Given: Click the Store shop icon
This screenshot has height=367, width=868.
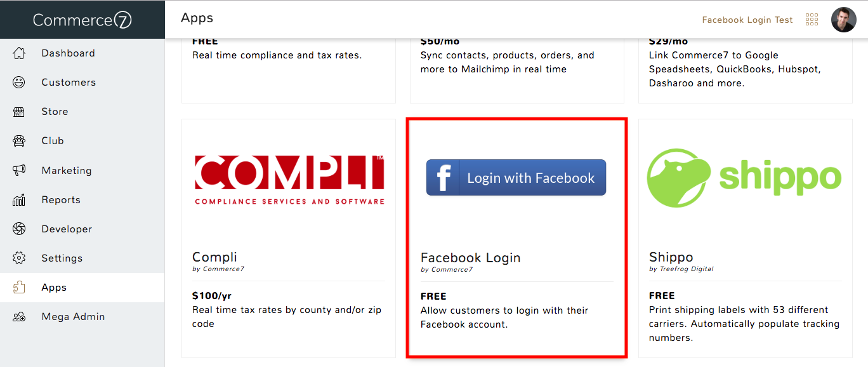Looking at the screenshot, I should [19, 112].
